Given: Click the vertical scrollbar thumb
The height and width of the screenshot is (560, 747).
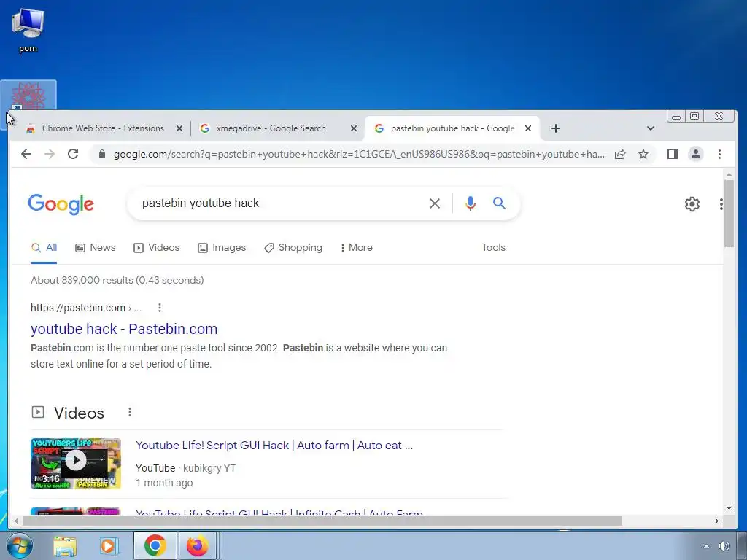Looking at the screenshot, I should click(x=729, y=213).
